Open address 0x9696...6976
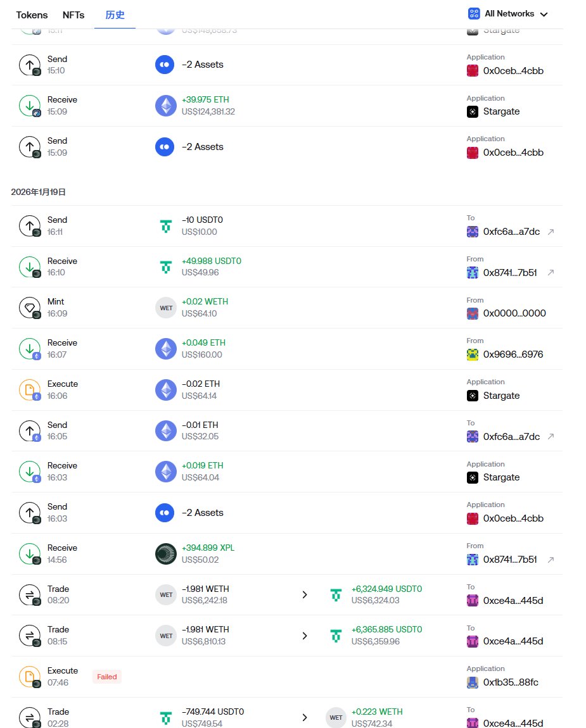The height and width of the screenshot is (728, 586). [x=513, y=355]
